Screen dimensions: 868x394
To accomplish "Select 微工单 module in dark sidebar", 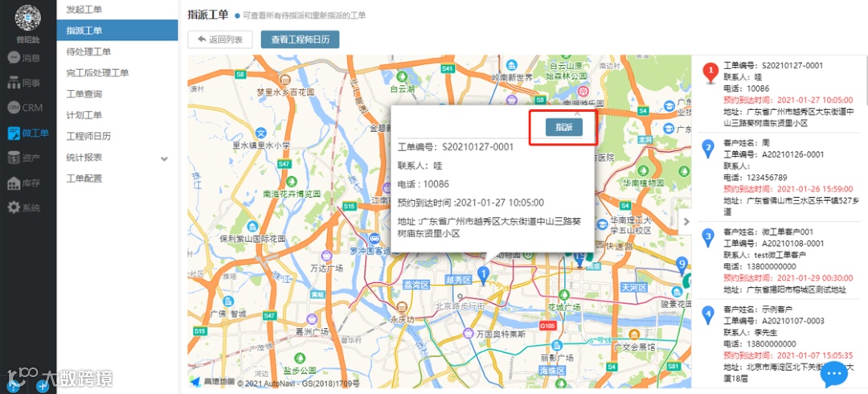I will click(28, 133).
